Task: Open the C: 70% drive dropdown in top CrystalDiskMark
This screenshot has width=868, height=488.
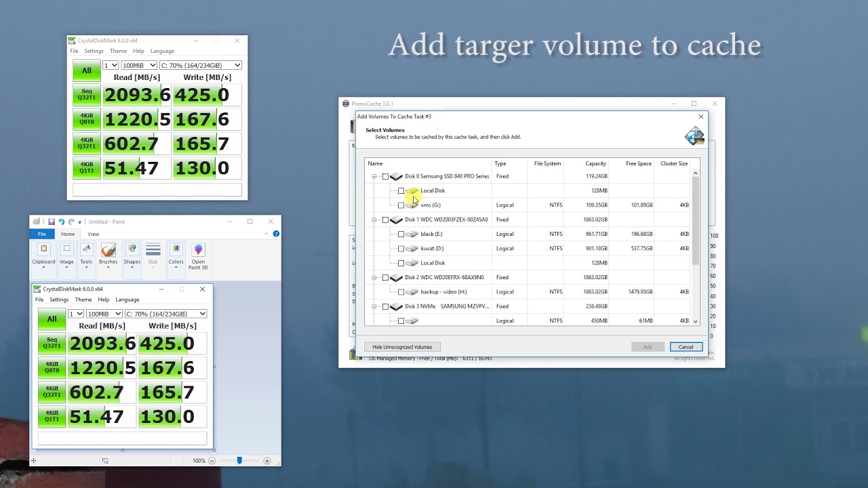Action: pyautogui.click(x=200, y=65)
